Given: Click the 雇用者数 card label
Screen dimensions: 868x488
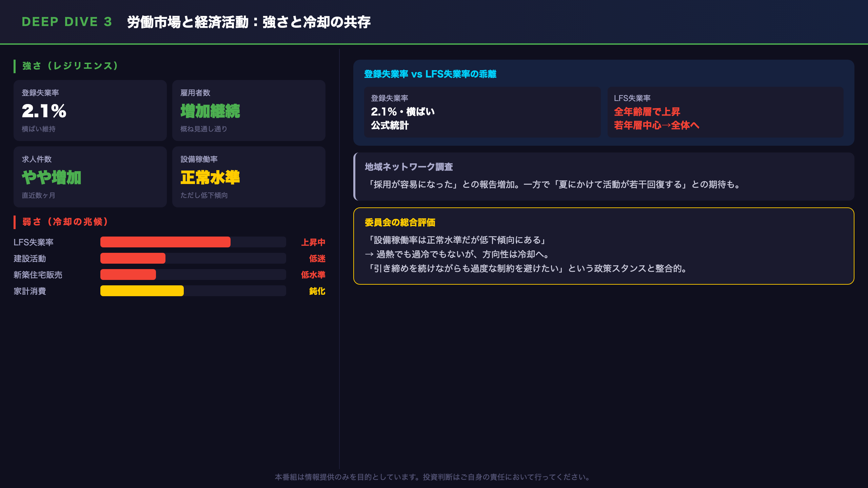Looking at the screenshot, I should 195,93.
